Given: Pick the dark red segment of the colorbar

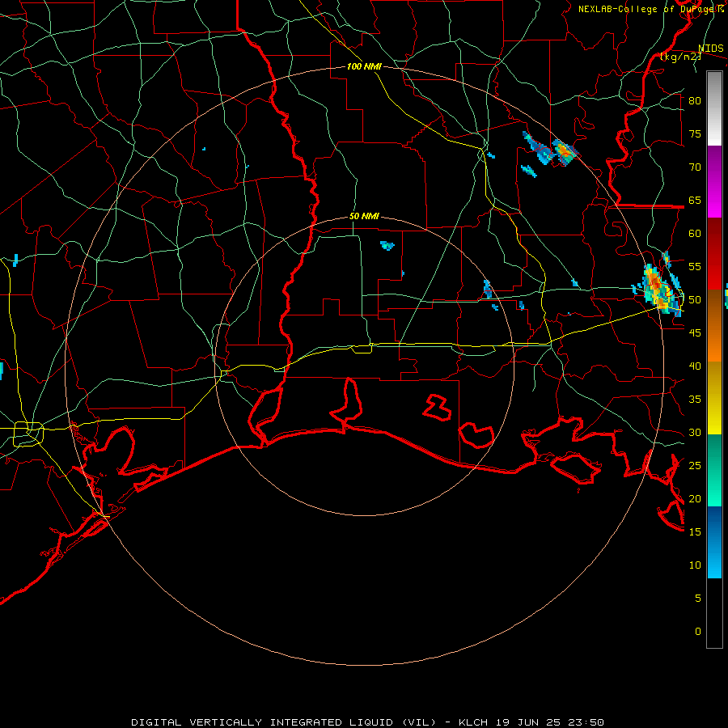Looking at the screenshot, I should coord(714,254).
